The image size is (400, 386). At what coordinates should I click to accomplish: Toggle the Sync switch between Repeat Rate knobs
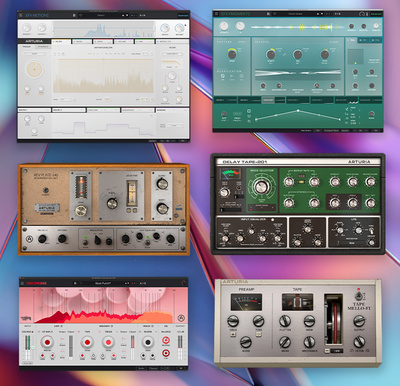tap(301, 182)
